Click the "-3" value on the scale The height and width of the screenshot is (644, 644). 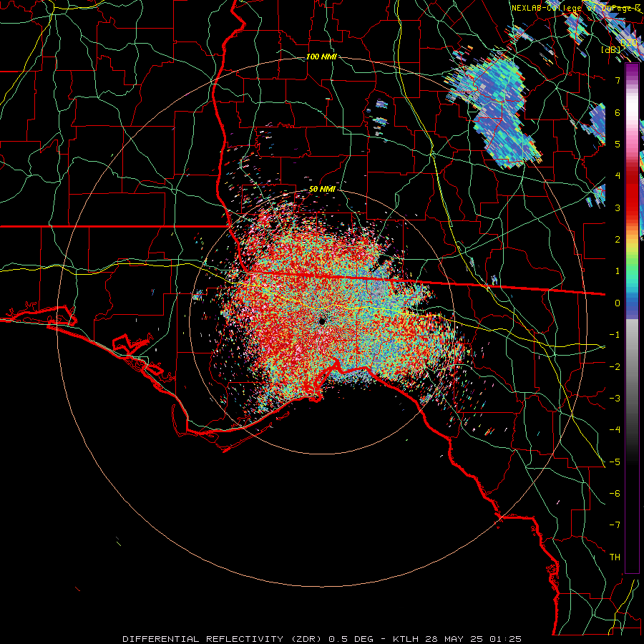615,399
